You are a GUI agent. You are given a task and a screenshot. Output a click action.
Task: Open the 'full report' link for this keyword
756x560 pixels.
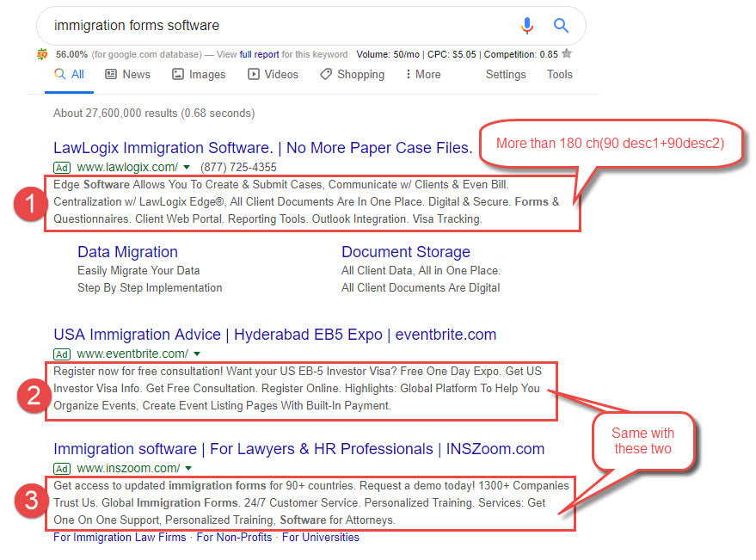pos(260,54)
